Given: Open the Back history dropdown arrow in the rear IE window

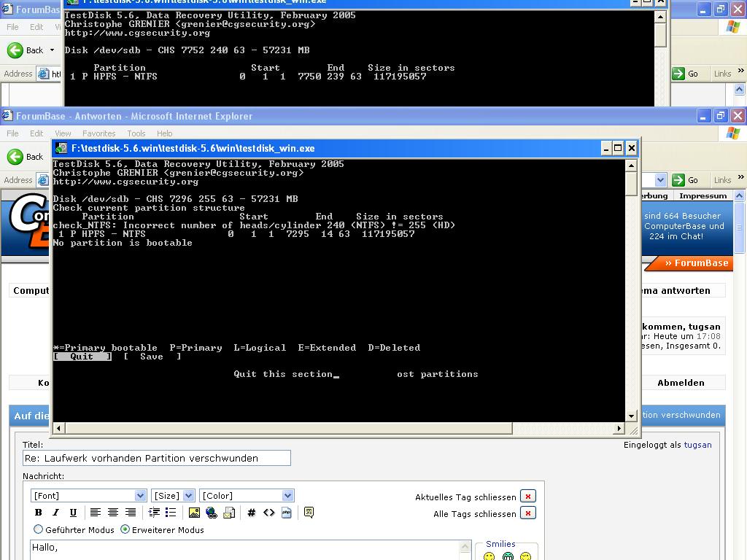Looking at the screenshot, I should click(52, 50).
